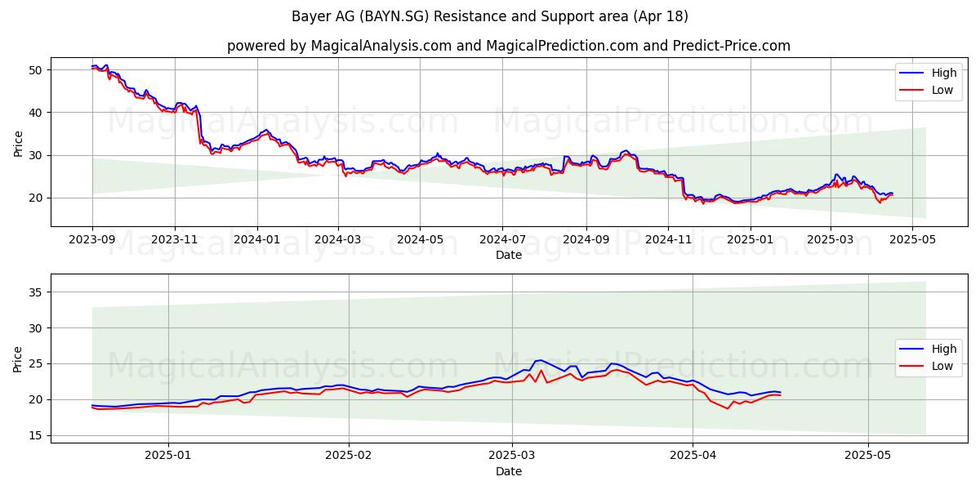Click the '2025-02' x-axis label in the bottom chart

[349, 457]
